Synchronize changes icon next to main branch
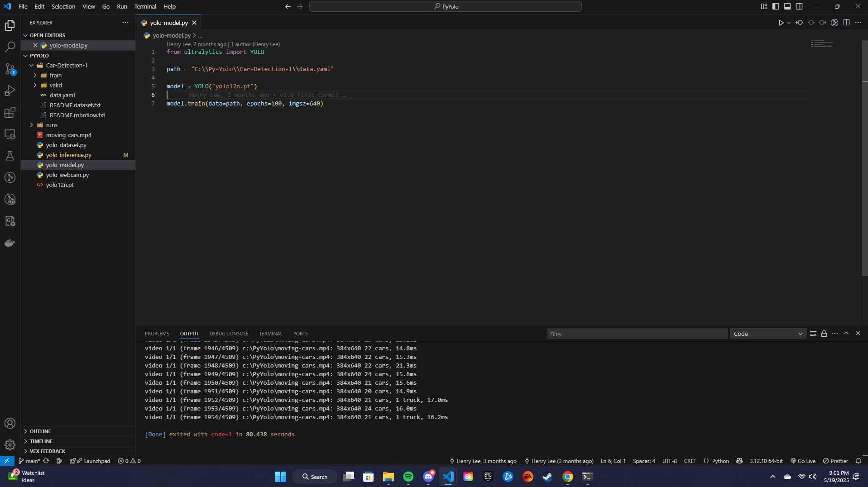This screenshot has width=868, height=487. click(46, 461)
